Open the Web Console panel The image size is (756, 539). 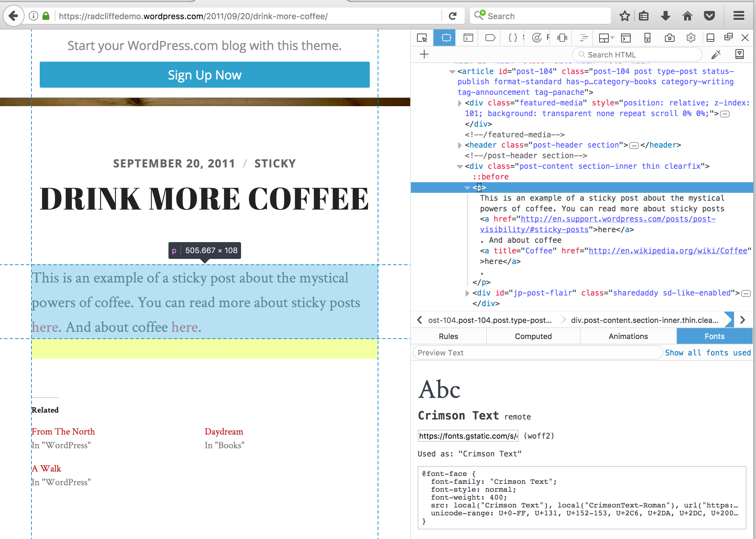pos(468,38)
